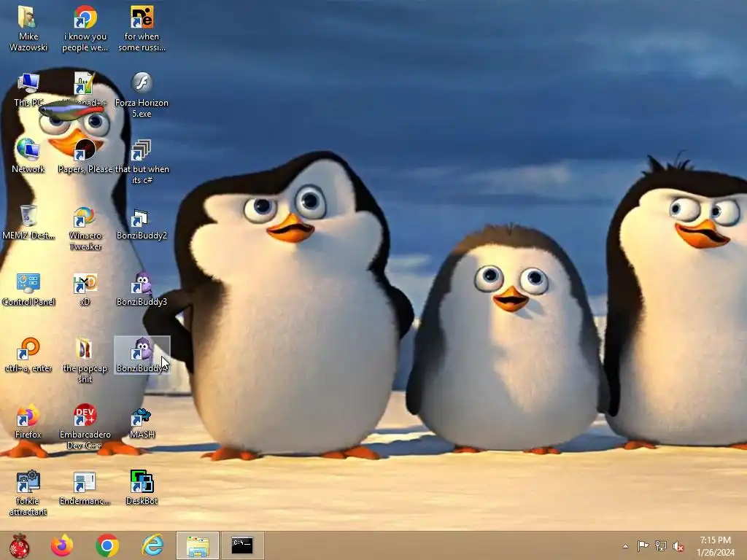
Task: Open the Start ornament button in the taskbar
Action: pos(19,545)
